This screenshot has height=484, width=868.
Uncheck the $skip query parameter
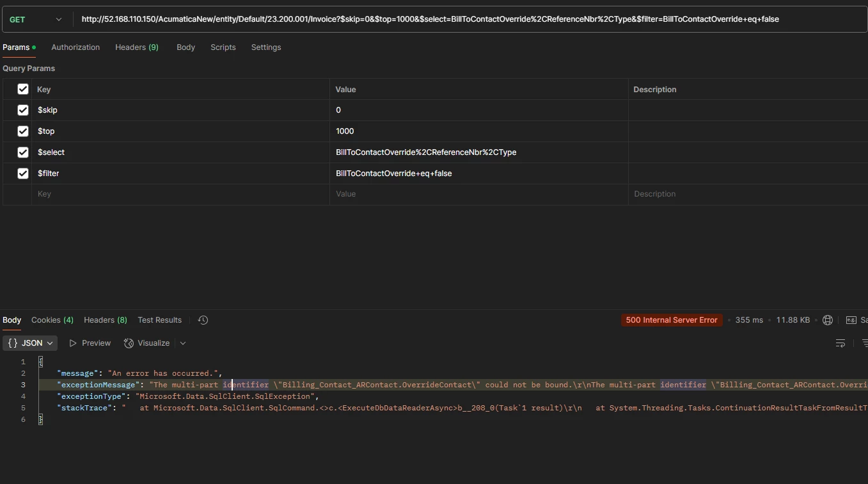[22, 109]
